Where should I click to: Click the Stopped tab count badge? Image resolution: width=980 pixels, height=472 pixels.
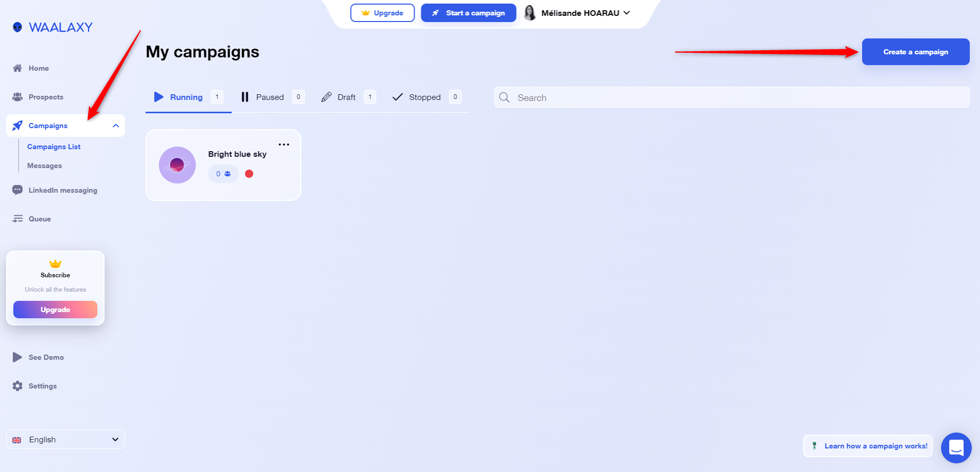click(455, 97)
